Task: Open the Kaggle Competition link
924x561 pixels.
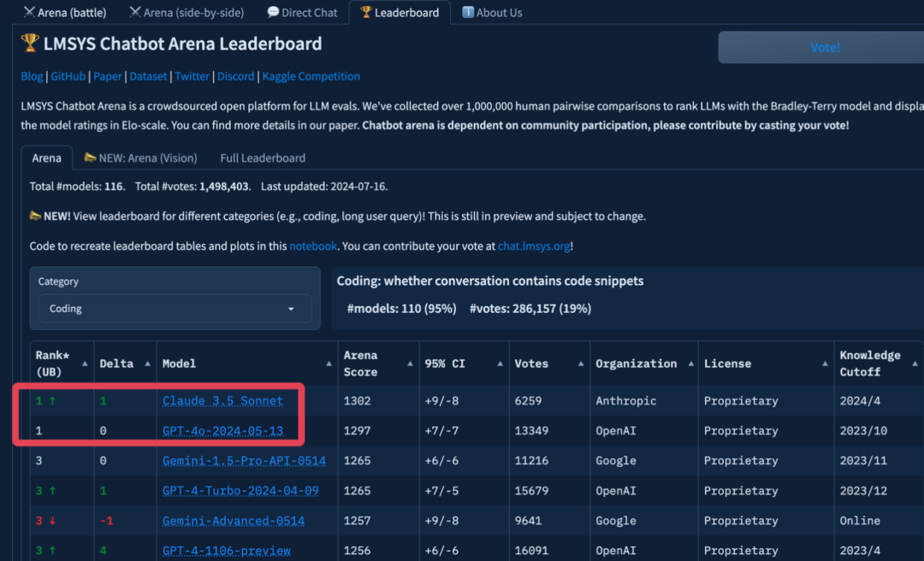Action: coord(311,76)
